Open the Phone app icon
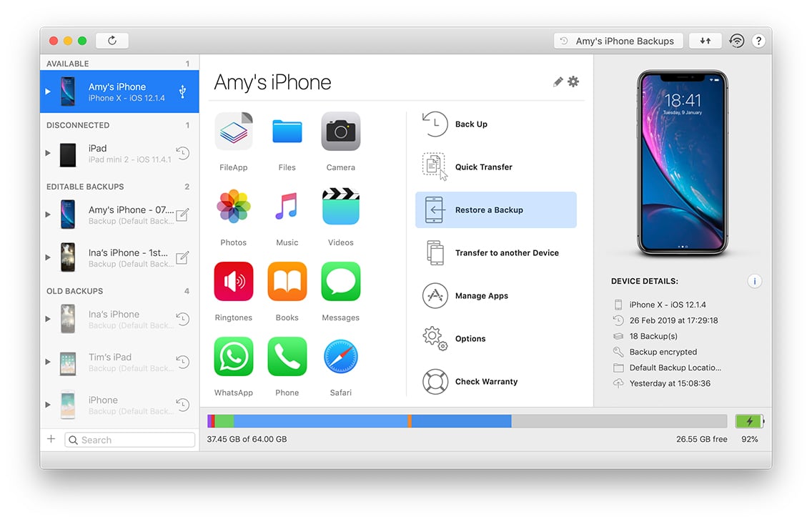This screenshot has height=522, width=812. [287, 356]
